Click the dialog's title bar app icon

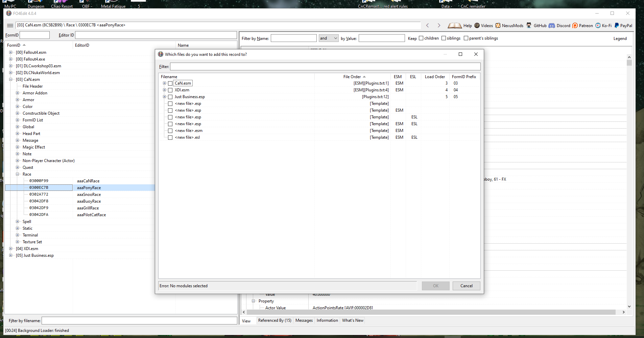click(x=161, y=54)
